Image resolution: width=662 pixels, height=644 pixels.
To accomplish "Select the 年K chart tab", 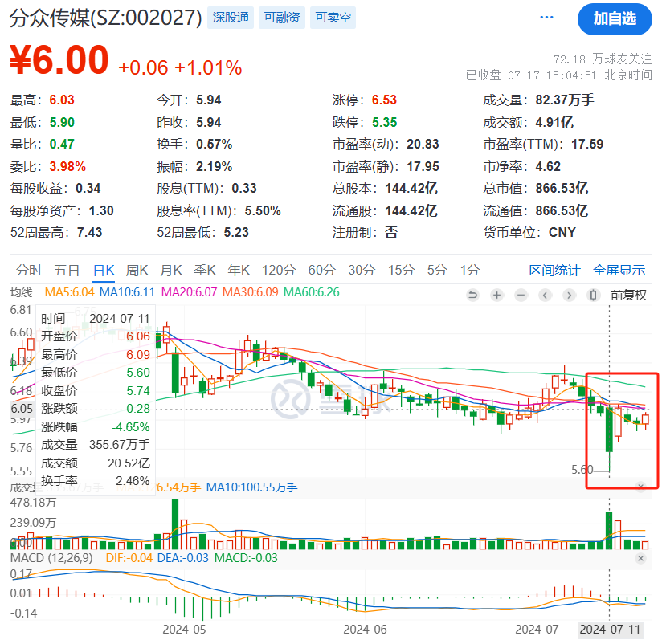I will click(239, 270).
